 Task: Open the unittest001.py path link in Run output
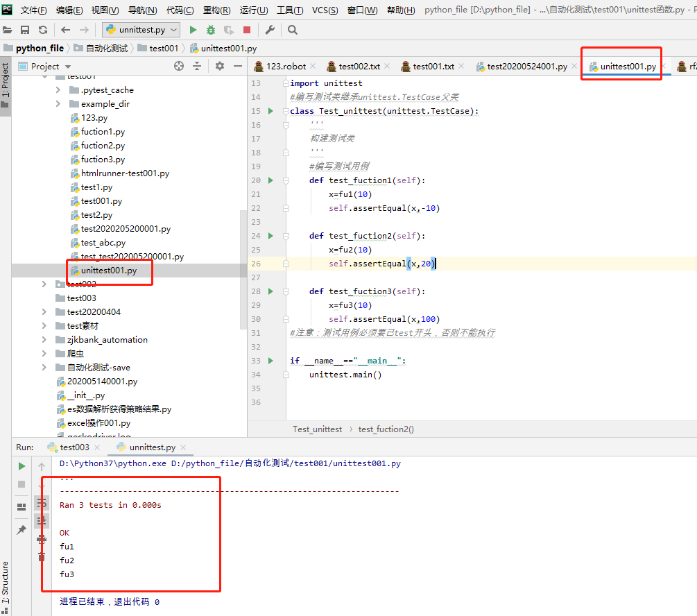286,463
